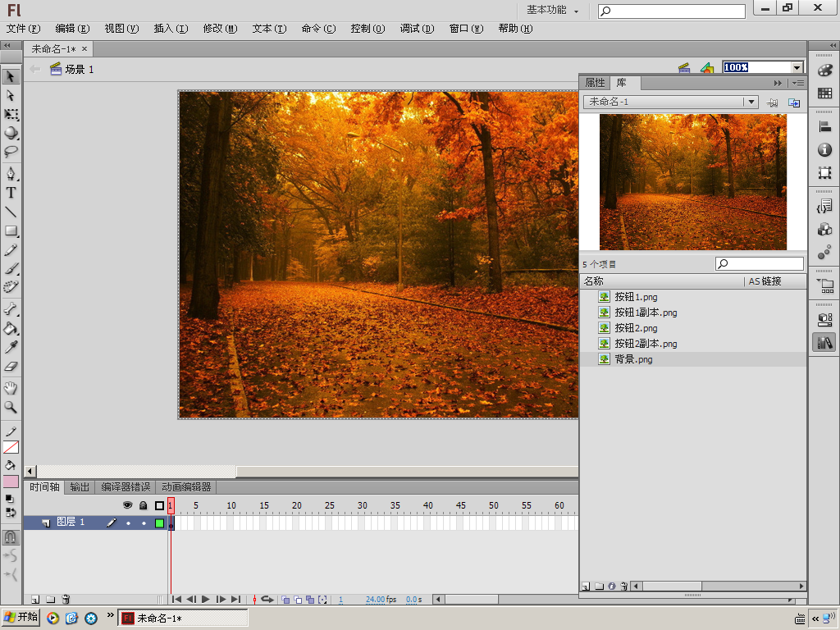Open the Library books icon in dock

pos(824,342)
